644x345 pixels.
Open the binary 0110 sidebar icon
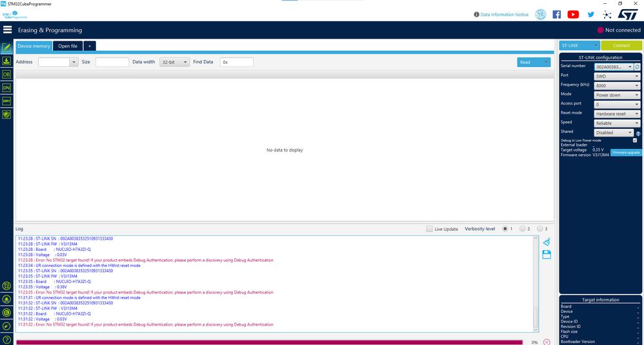tap(6, 286)
